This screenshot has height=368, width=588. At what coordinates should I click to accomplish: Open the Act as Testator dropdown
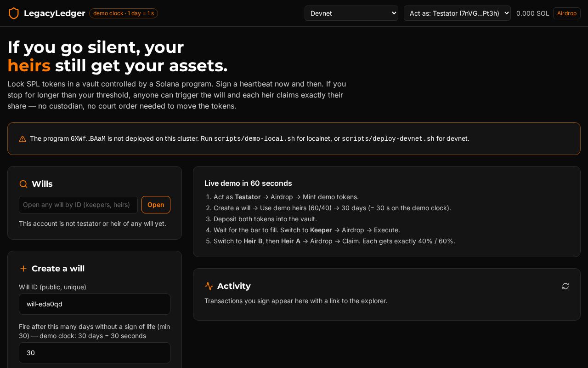457,13
